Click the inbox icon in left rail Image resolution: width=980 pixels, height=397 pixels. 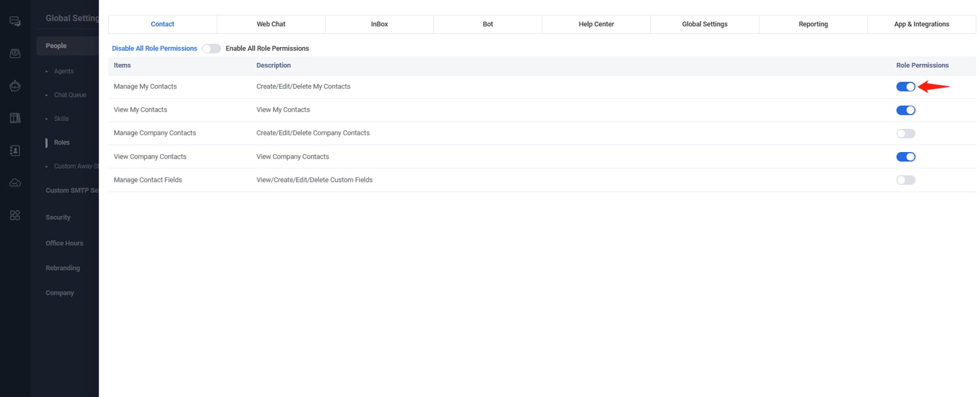pos(15,54)
